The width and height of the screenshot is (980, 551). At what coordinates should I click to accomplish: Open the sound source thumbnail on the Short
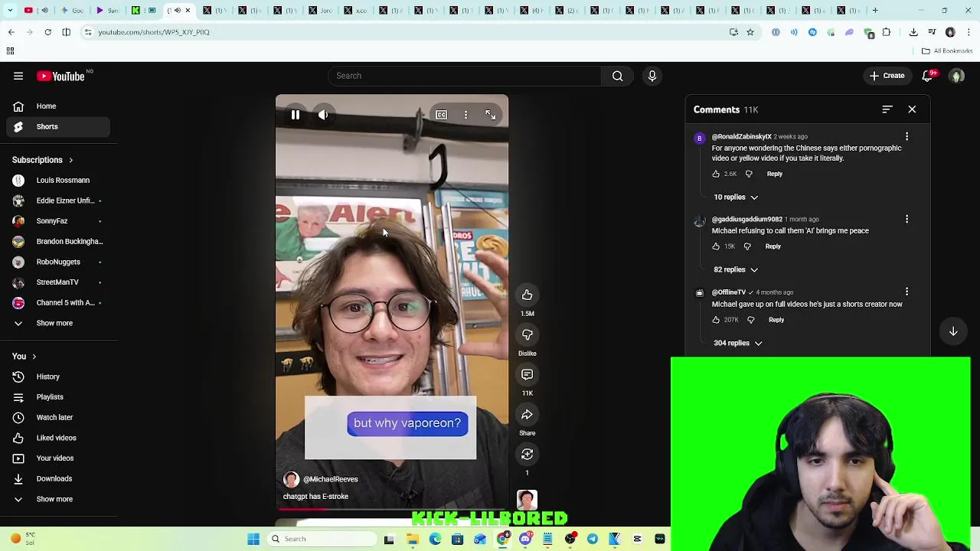(527, 500)
